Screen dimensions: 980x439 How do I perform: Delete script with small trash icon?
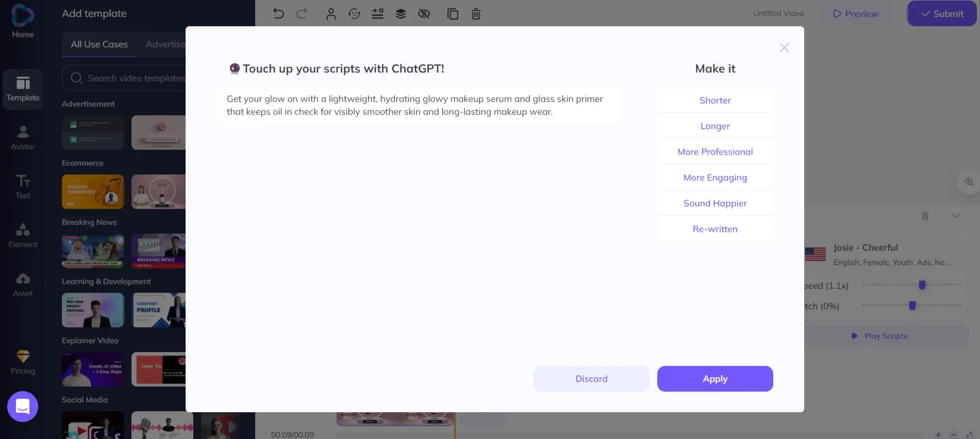pyautogui.click(x=925, y=216)
